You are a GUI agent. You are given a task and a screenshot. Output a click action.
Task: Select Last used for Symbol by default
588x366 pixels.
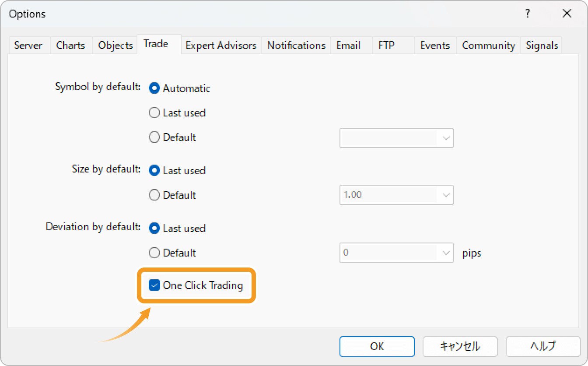click(154, 113)
